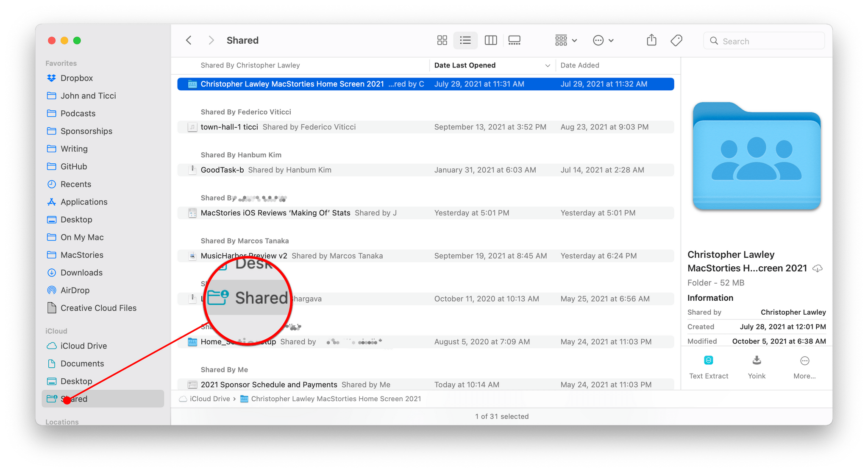Click the 2021 Sponsor Schedule spreadsheet icon
868x472 pixels.
click(192, 385)
